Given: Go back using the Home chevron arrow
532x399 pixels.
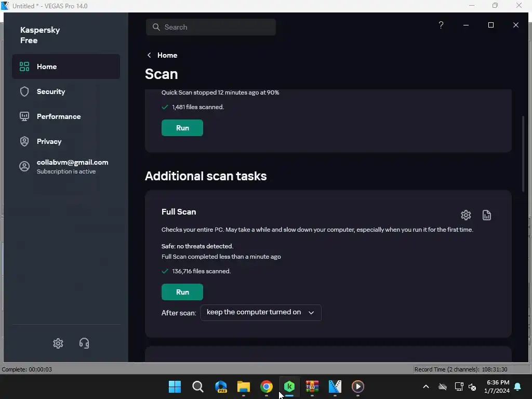Looking at the screenshot, I should tap(149, 55).
